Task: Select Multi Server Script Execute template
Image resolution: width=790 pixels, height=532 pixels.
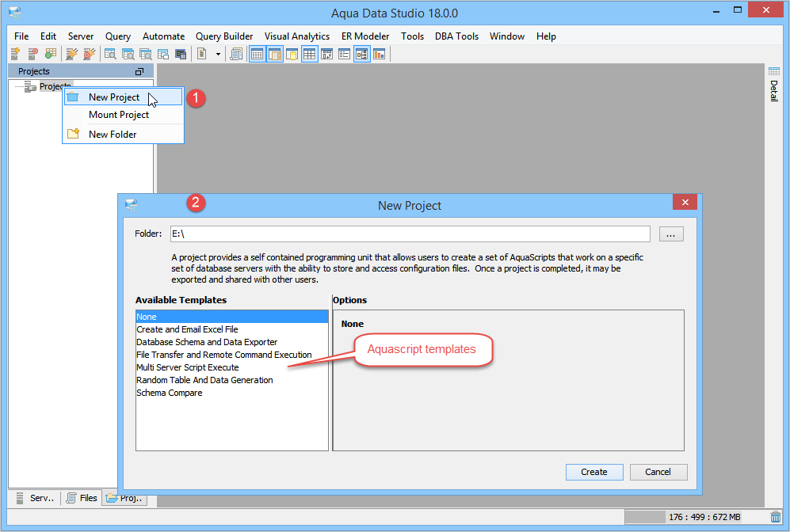Action: [231, 367]
